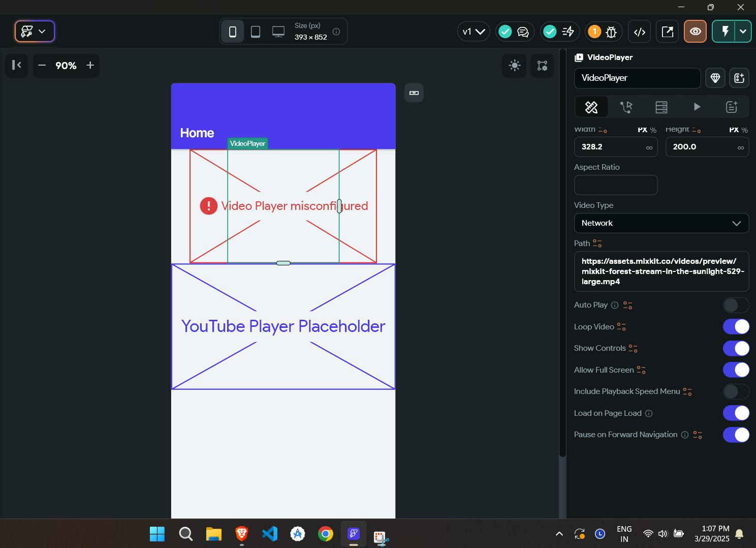This screenshot has height=548, width=756.
Task: Collapse the left panel arrow icon
Action: pos(17,65)
